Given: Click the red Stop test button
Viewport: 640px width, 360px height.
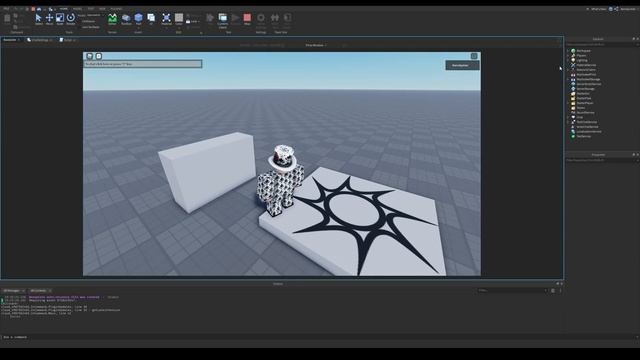Looking at the screenshot, I should point(247,19).
